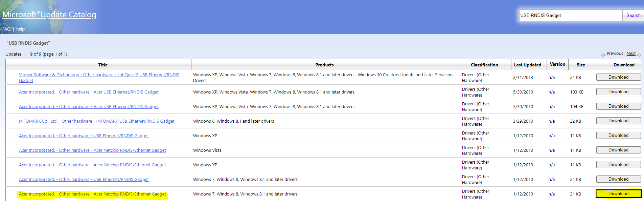Download the 103 KB Acer driver
This screenshot has height=206, width=644.
point(618,92)
